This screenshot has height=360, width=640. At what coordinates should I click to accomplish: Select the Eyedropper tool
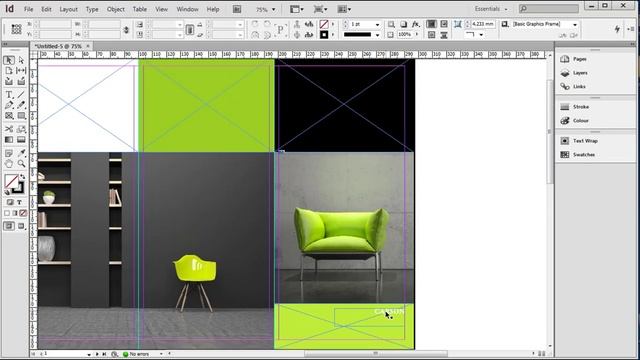(21, 153)
